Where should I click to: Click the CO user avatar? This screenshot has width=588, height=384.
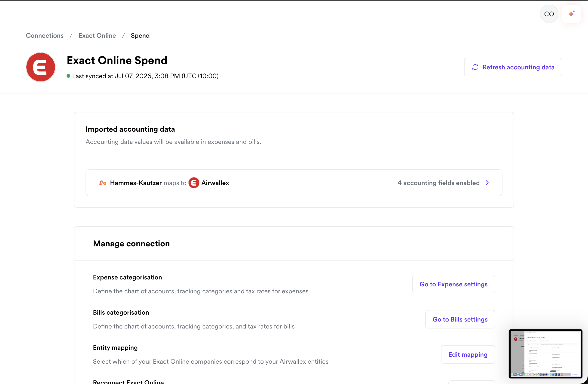point(549,14)
